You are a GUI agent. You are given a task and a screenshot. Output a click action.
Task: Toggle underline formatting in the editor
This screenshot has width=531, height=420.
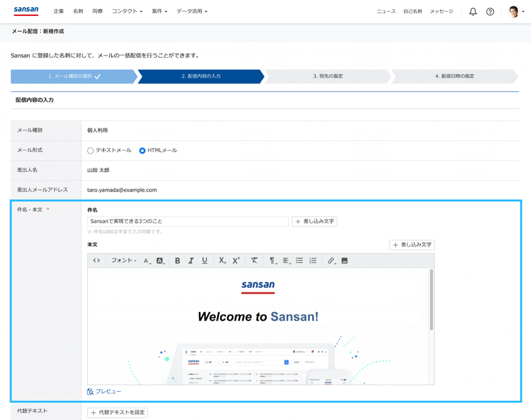204,261
